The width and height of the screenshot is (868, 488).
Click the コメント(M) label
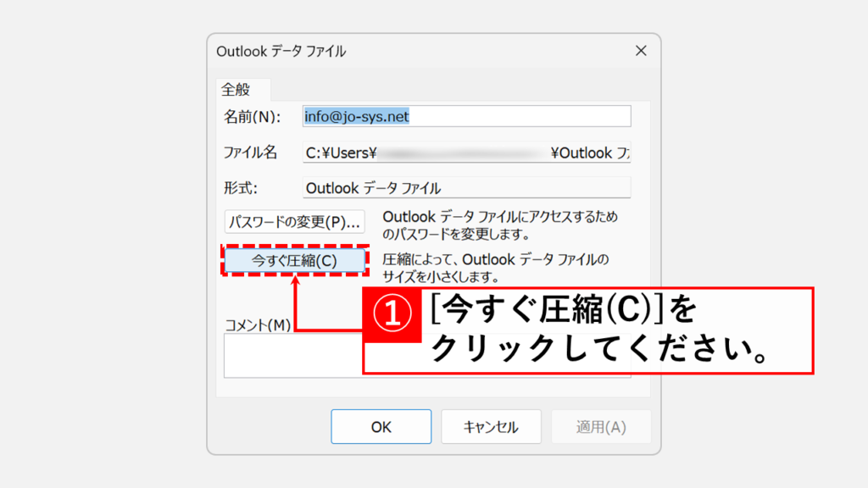click(258, 324)
